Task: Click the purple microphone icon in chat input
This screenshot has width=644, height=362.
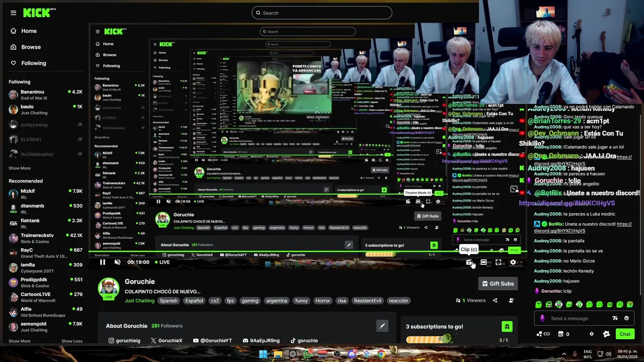Action: pyautogui.click(x=542, y=318)
